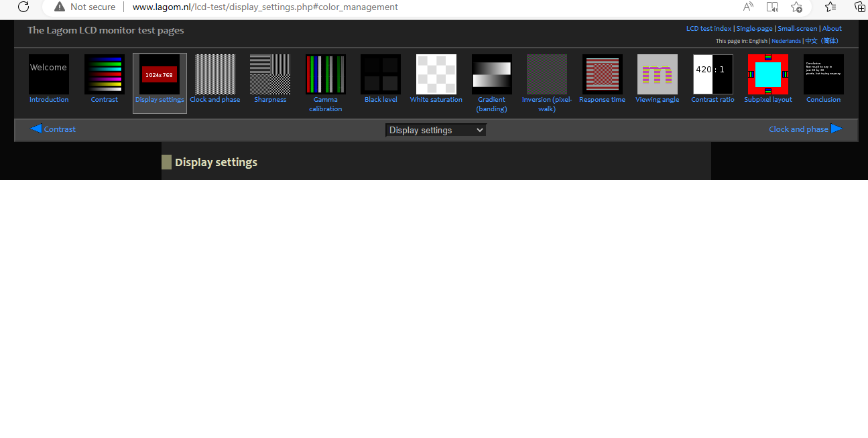Open the Gradient banding thumbnail
This screenshot has width=868, height=438.
click(492, 74)
